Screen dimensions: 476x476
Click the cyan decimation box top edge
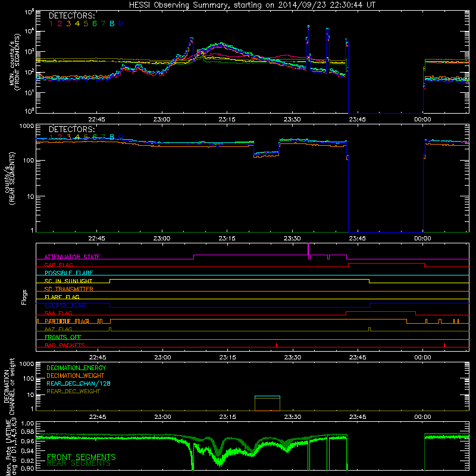click(267, 396)
